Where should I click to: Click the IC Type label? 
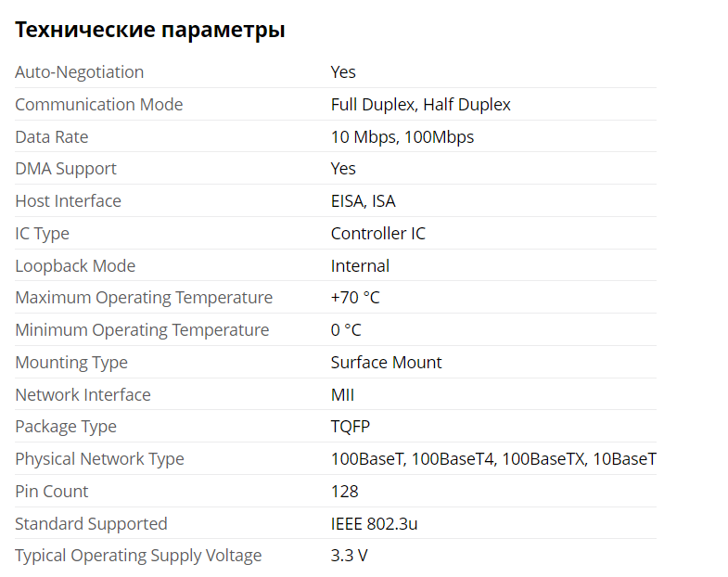point(42,234)
